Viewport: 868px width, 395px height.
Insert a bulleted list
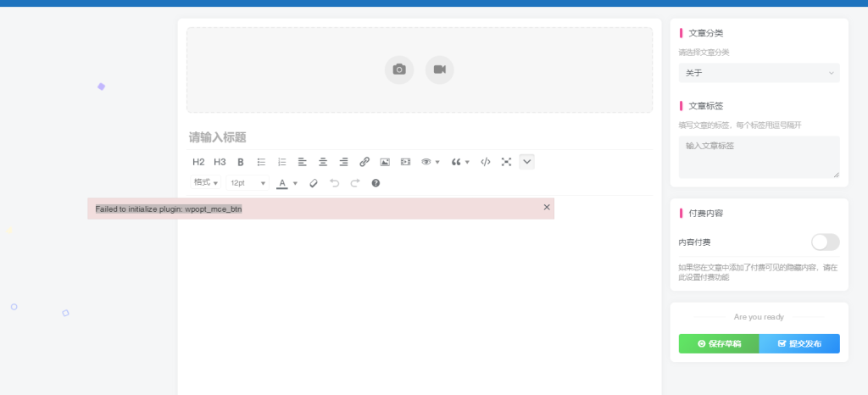tap(262, 162)
